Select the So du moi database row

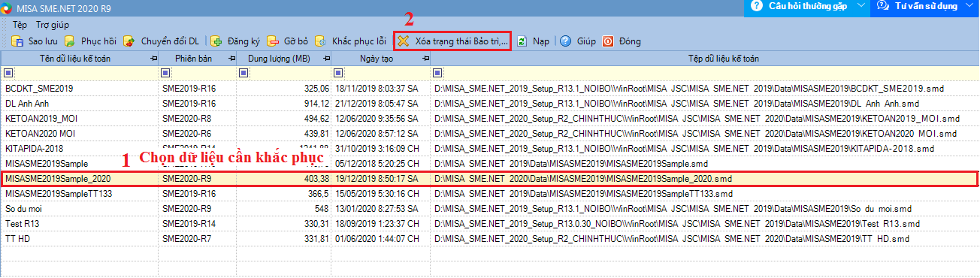click(x=489, y=208)
